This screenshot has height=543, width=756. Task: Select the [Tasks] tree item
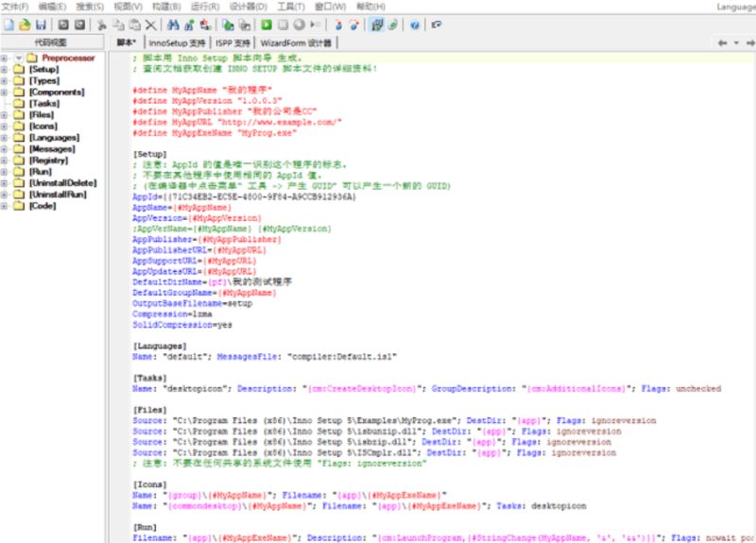43,104
